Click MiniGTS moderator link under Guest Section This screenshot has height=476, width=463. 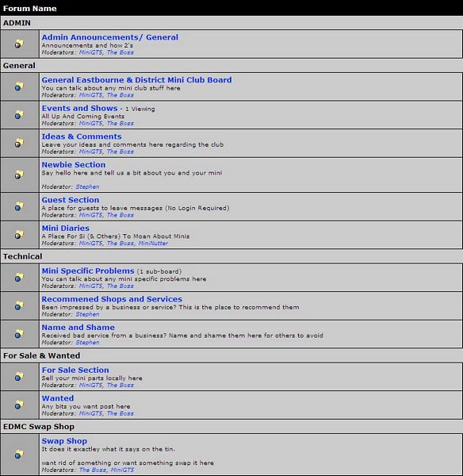90,215
